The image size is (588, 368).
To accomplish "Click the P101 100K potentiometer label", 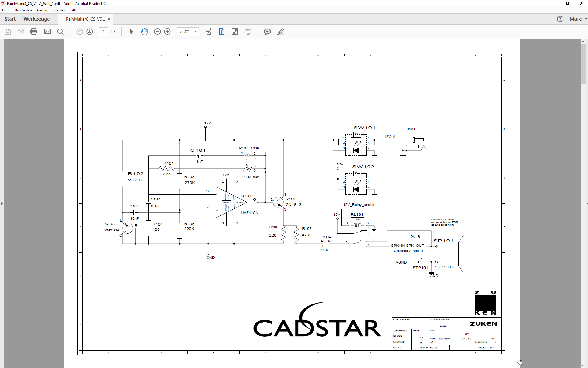I will pyautogui.click(x=249, y=148).
